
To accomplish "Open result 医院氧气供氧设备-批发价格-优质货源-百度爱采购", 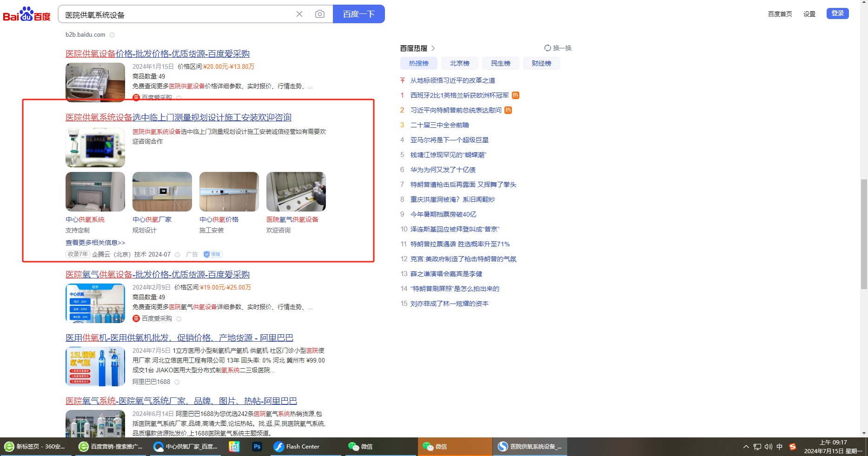I will 158,275.
